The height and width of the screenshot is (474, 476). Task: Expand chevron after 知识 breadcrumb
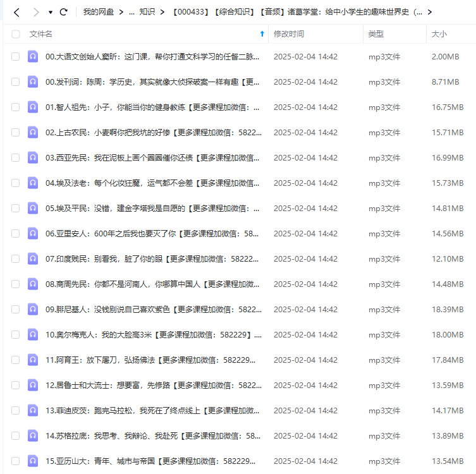click(x=162, y=12)
